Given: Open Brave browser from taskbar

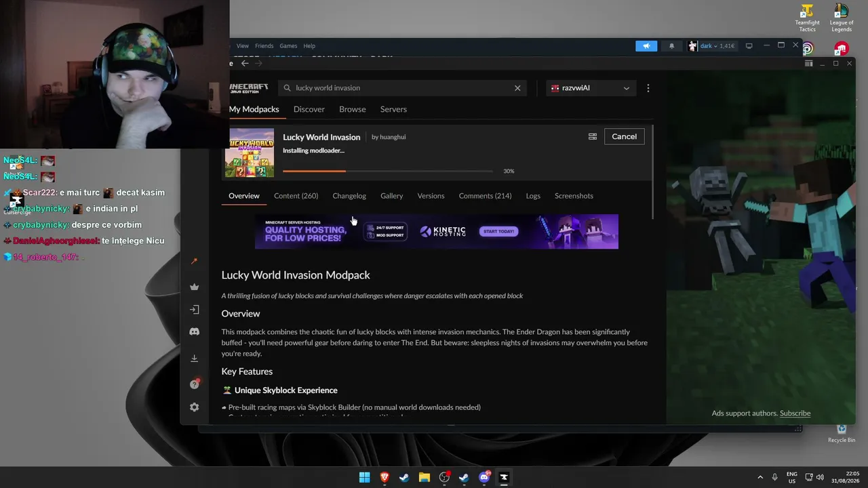Looking at the screenshot, I should [x=384, y=477].
